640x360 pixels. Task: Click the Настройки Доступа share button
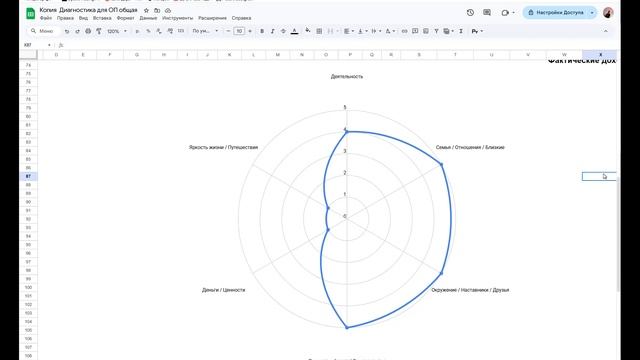(556, 13)
